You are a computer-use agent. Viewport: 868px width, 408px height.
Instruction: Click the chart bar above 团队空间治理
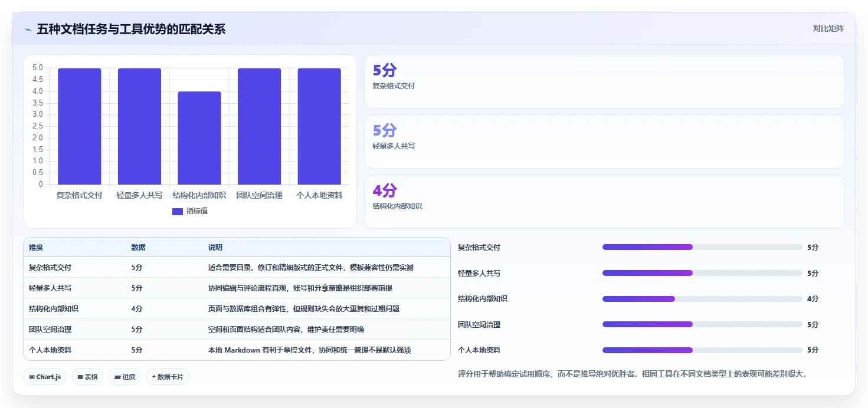259,126
